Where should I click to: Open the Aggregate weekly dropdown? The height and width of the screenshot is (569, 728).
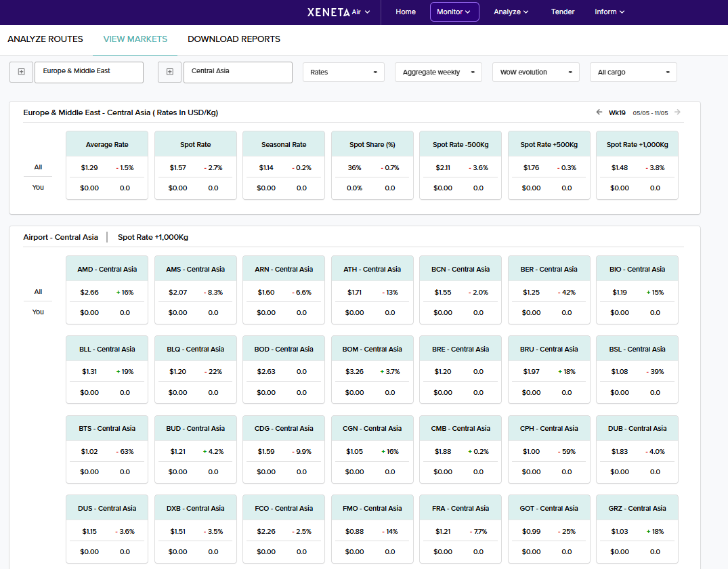click(x=437, y=72)
